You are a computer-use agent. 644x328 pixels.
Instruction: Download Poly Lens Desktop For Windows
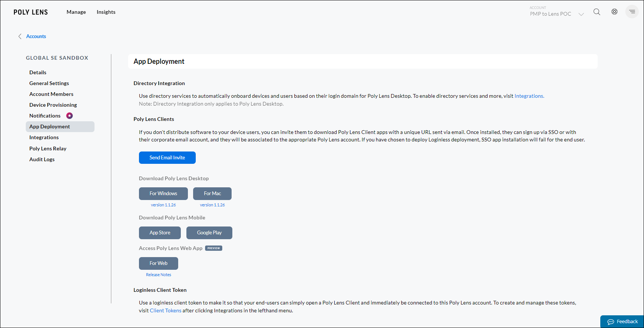(x=163, y=194)
